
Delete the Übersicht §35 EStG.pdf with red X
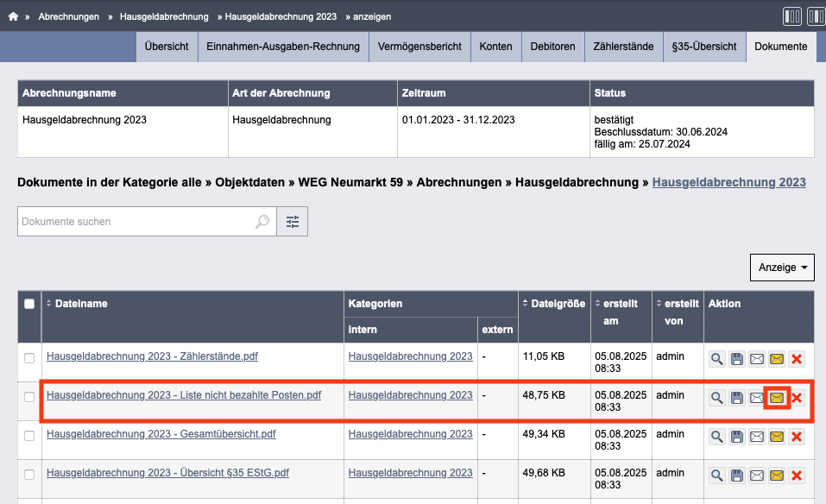(x=797, y=476)
